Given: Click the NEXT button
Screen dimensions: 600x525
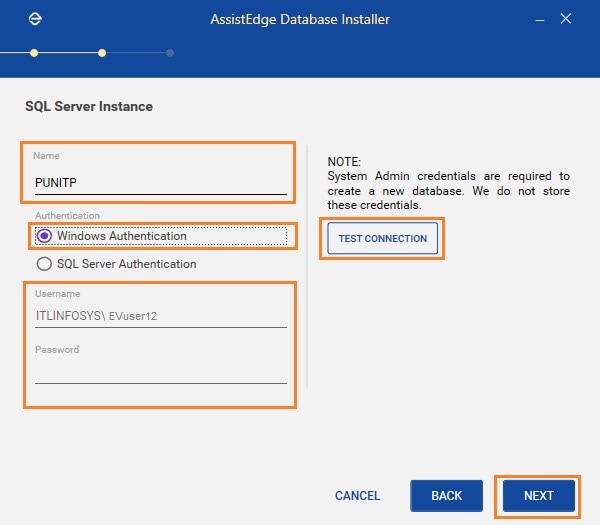Looking at the screenshot, I should pos(538,496).
